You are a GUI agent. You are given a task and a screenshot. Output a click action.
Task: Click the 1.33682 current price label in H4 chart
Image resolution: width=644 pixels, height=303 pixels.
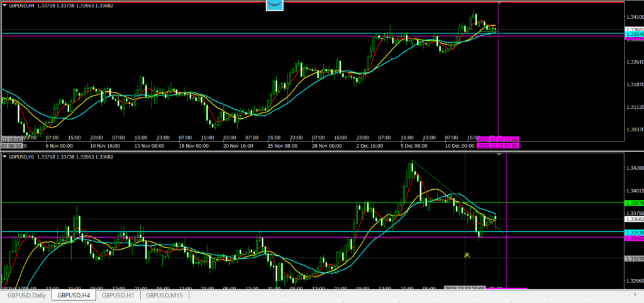(634, 30)
